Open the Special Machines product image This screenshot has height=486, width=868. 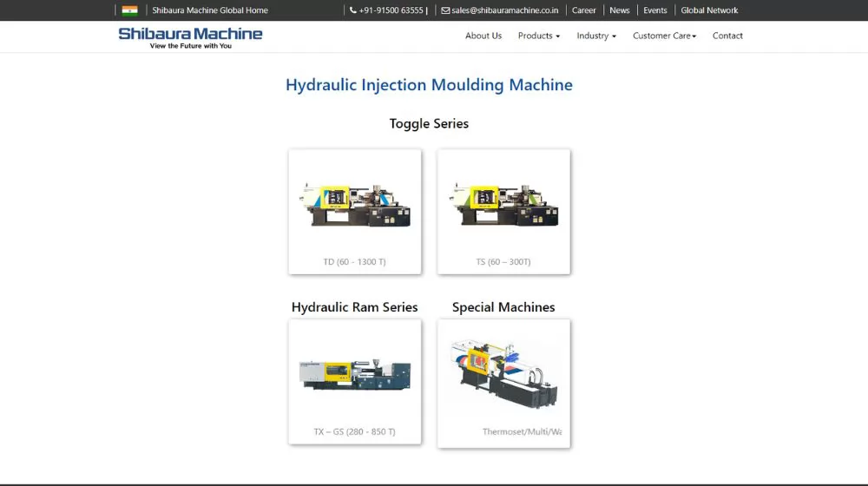click(503, 374)
